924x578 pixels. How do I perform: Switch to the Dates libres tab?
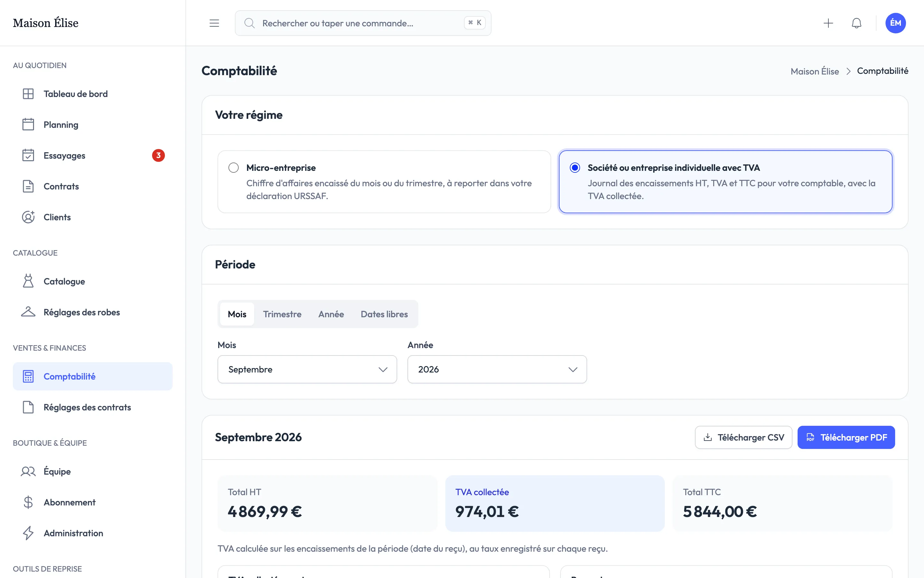pos(384,314)
